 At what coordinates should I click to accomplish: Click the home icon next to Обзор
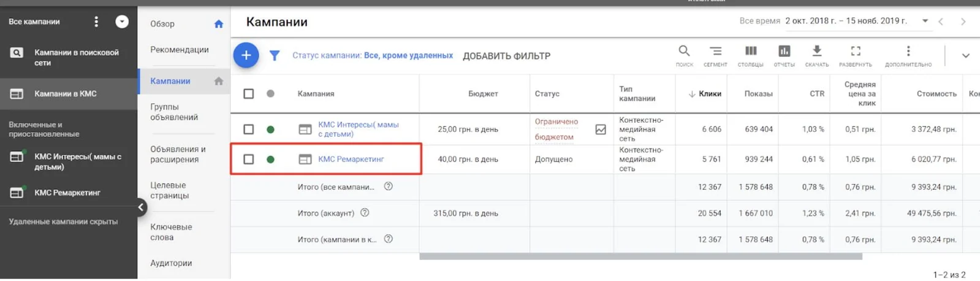point(219,24)
